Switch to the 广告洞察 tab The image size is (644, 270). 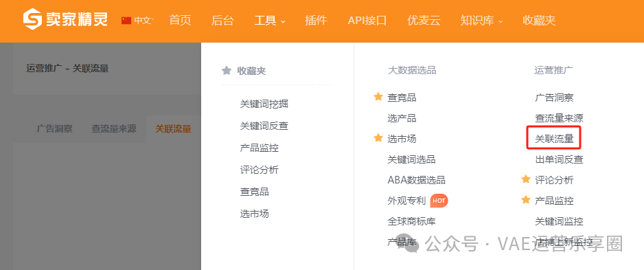[x=55, y=128]
